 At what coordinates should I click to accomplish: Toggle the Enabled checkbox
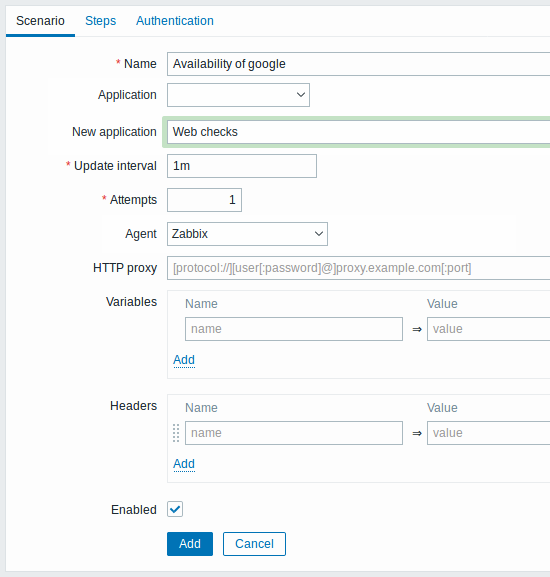point(175,509)
